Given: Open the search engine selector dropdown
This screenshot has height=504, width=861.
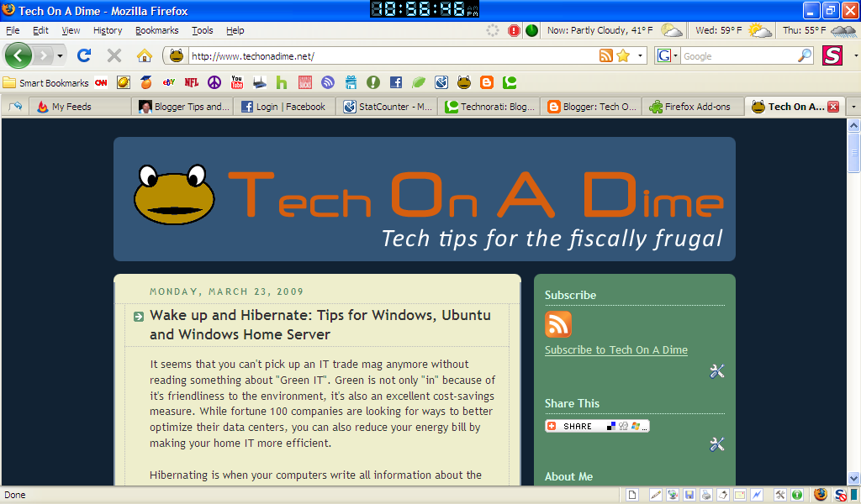Looking at the screenshot, I should click(x=675, y=56).
